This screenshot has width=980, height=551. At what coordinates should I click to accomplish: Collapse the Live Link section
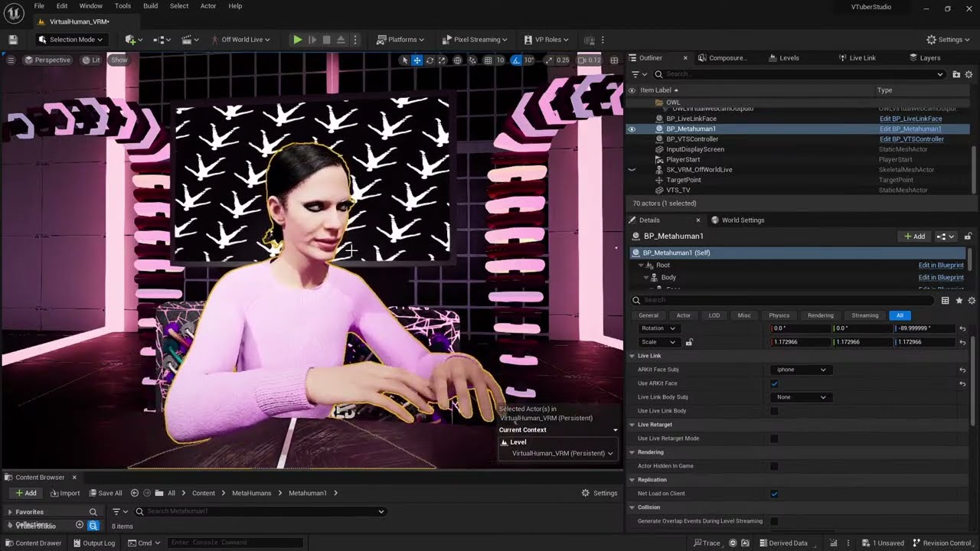point(632,356)
